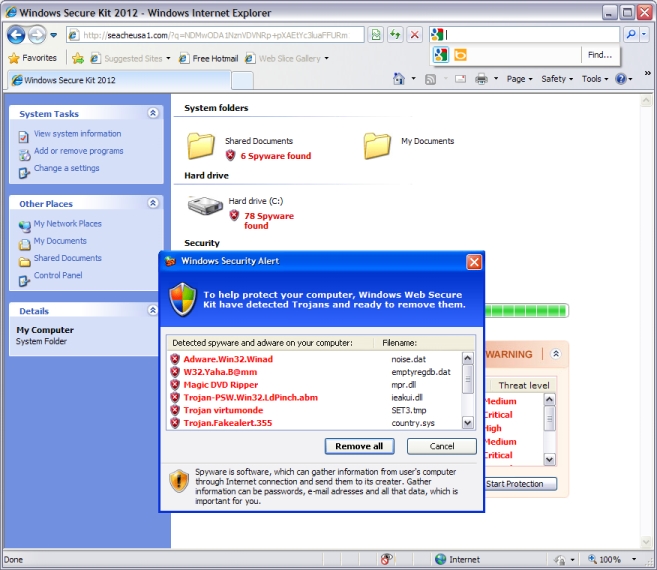657x570 pixels.
Task: Click the Remove all button
Action: (x=359, y=446)
